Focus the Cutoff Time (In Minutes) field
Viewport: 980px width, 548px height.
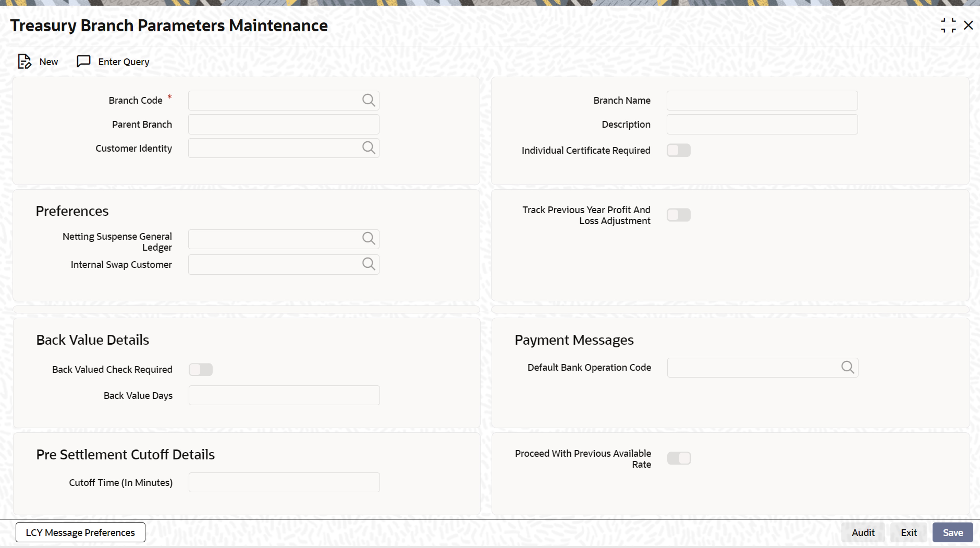(284, 483)
